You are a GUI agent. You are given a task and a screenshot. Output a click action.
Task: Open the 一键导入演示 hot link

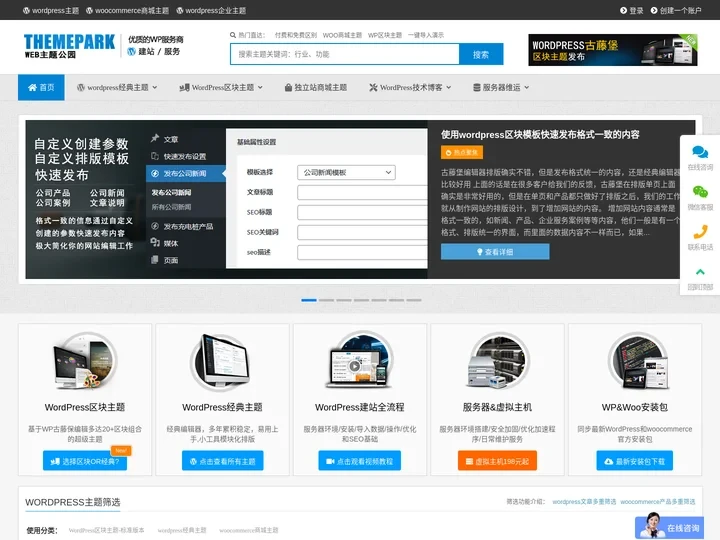(x=426, y=35)
